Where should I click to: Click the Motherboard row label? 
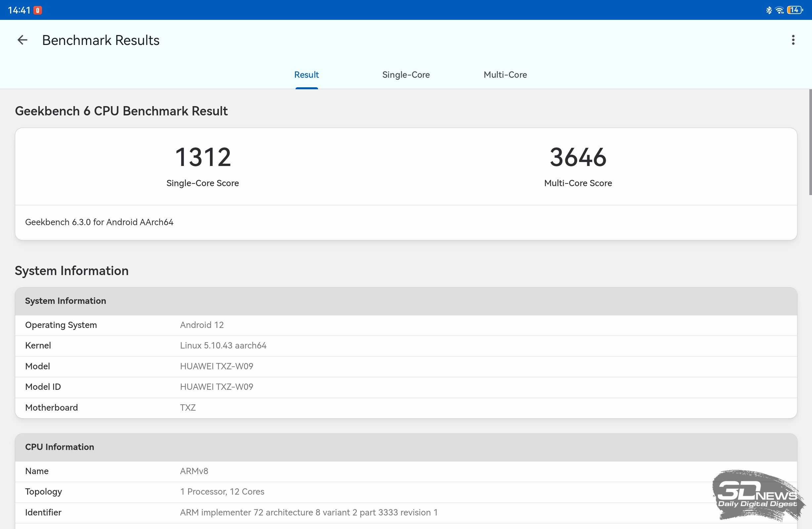click(x=52, y=408)
